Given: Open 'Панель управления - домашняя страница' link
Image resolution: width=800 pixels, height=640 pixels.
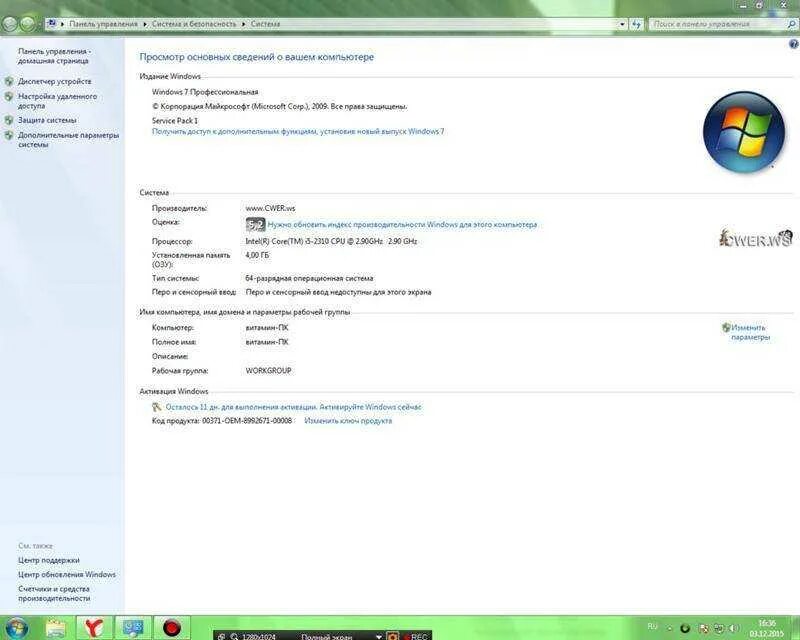Looking at the screenshot, I should point(54,56).
